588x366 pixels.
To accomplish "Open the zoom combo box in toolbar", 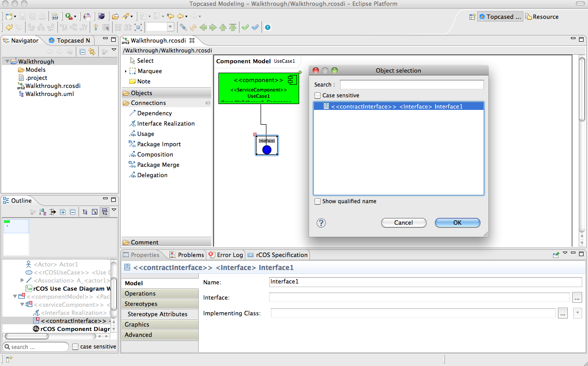I will (x=170, y=27).
